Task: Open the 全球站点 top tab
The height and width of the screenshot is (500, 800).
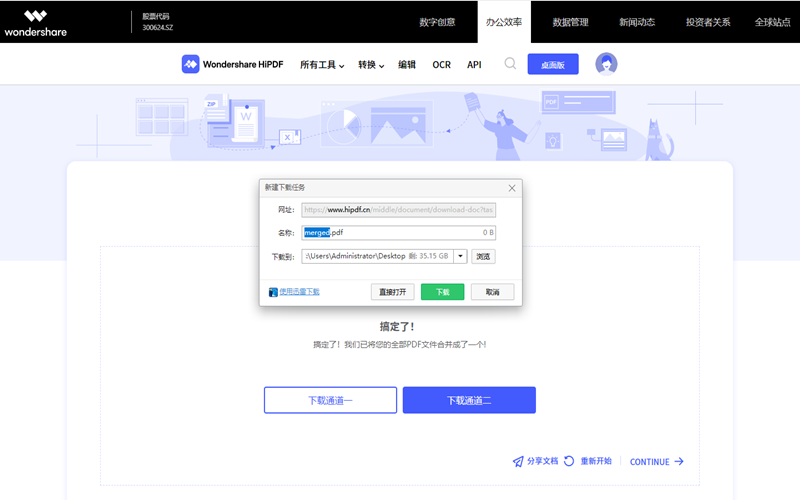Action: [x=773, y=22]
